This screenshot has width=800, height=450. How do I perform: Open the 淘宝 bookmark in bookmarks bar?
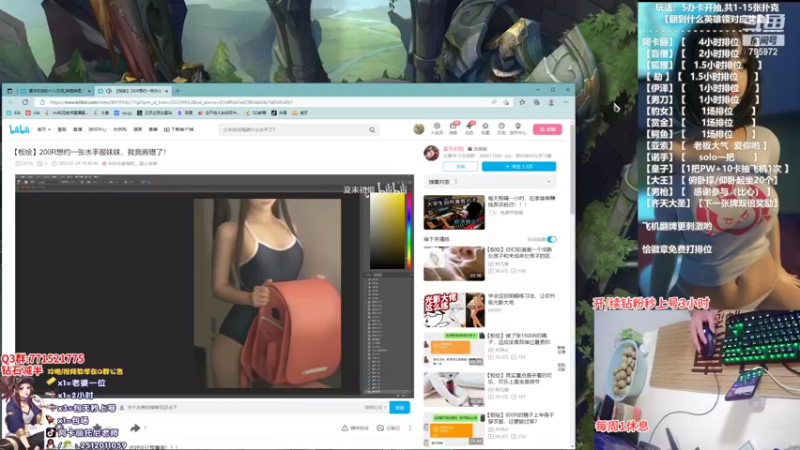(x=299, y=113)
